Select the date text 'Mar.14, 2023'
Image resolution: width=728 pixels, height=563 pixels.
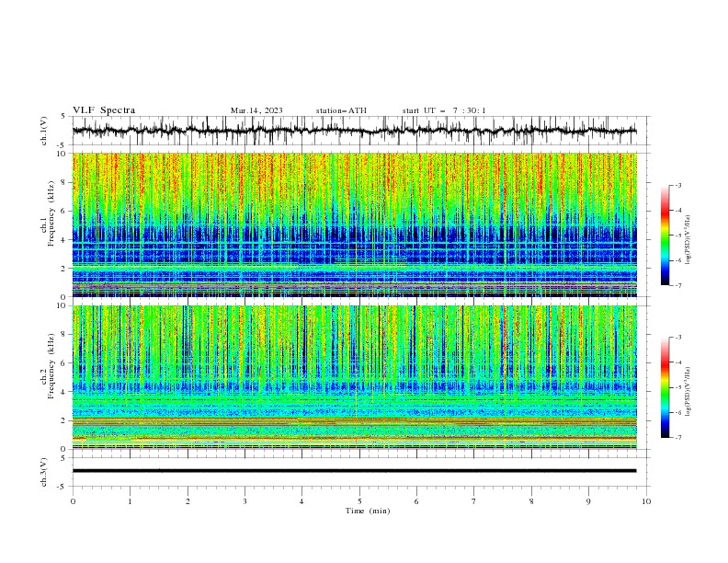(256, 110)
